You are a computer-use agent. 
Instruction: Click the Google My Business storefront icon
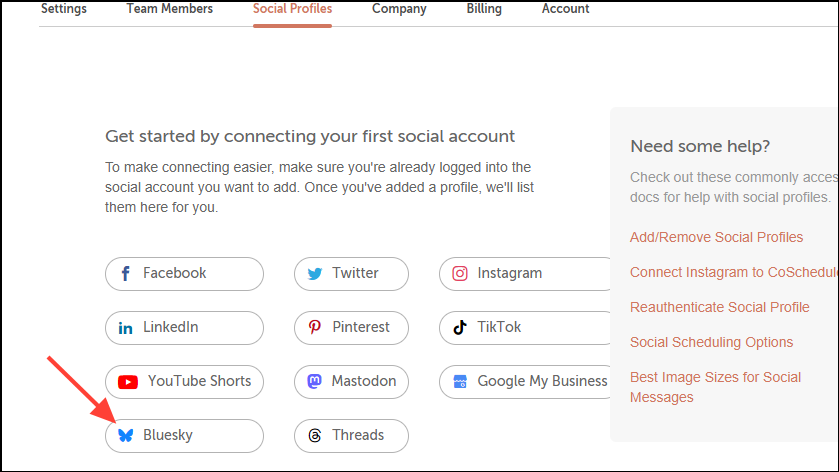pyautogui.click(x=460, y=382)
